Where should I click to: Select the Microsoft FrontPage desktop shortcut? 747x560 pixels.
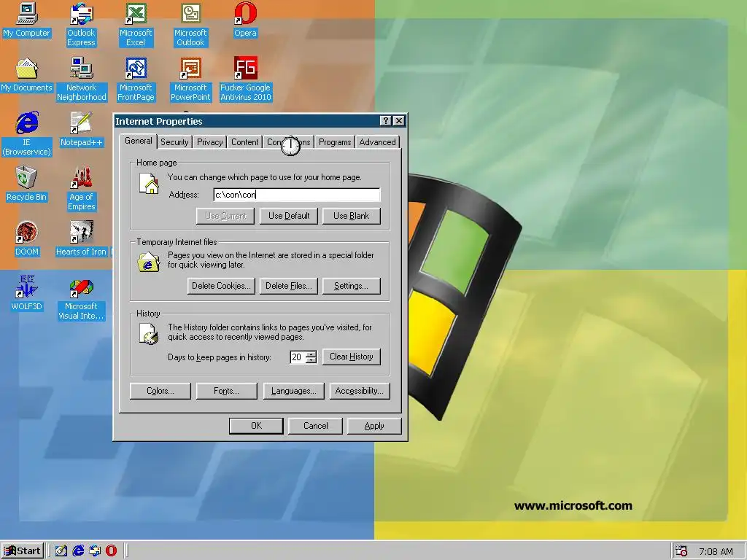(136, 79)
